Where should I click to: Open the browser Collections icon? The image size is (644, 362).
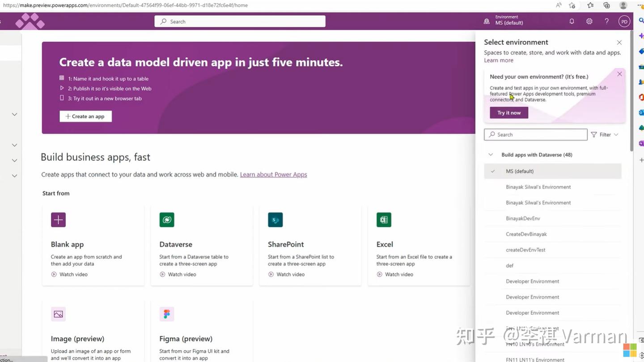click(606, 5)
